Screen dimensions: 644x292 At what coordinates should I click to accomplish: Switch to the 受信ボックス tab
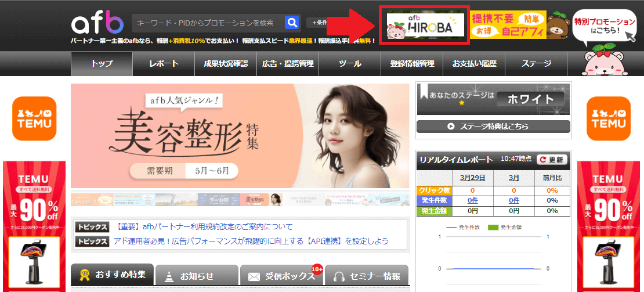pos(281,276)
